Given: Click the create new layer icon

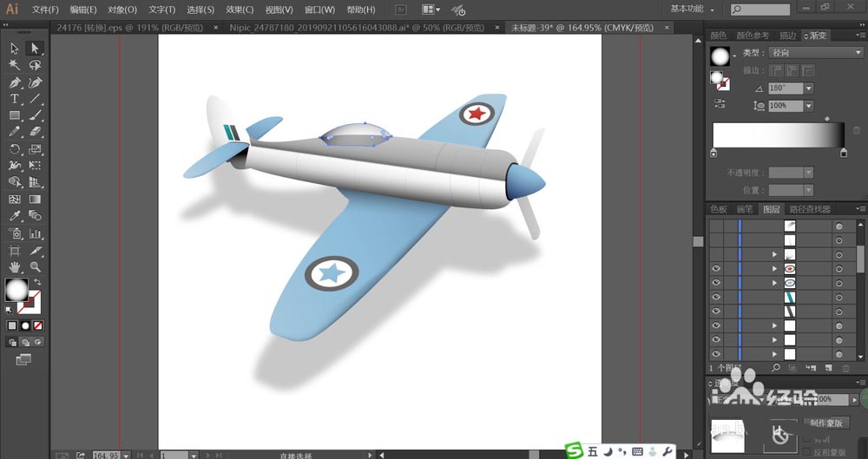Looking at the screenshot, I should tap(828, 368).
